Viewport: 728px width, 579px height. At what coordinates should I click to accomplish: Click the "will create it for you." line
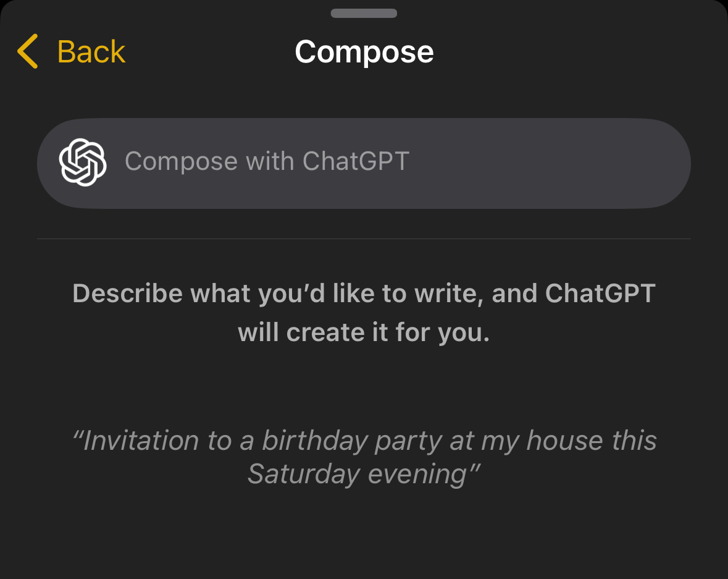(x=364, y=332)
